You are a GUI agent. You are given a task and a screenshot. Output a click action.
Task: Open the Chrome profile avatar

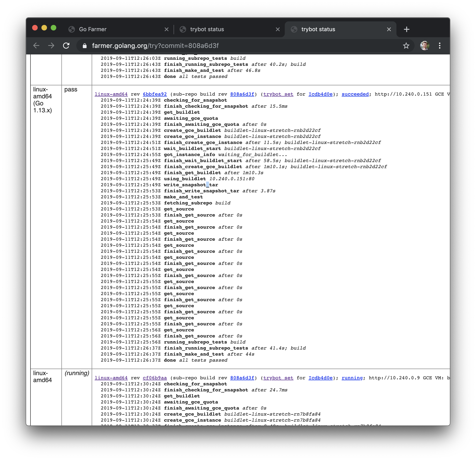[x=425, y=45]
